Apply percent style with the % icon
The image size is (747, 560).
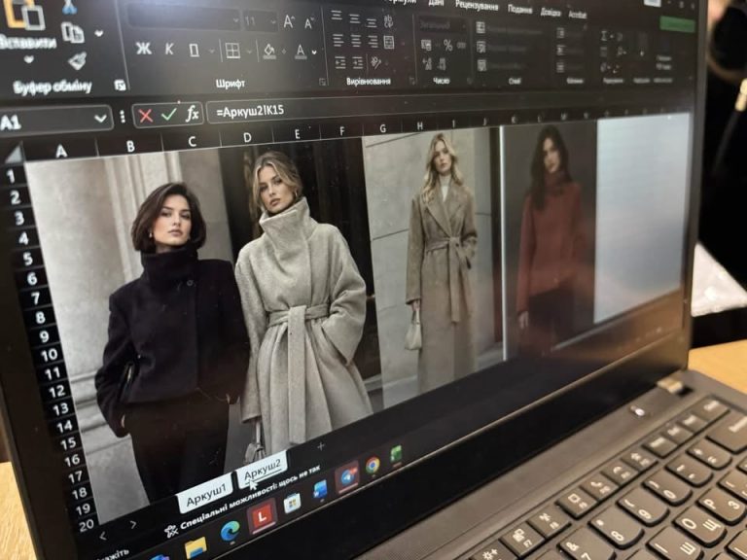click(x=447, y=46)
